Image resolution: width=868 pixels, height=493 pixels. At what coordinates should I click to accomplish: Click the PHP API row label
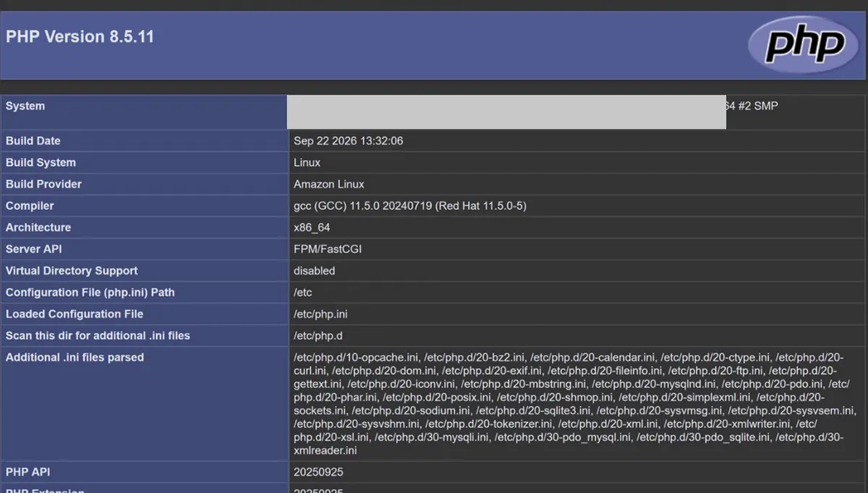[x=27, y=472]
